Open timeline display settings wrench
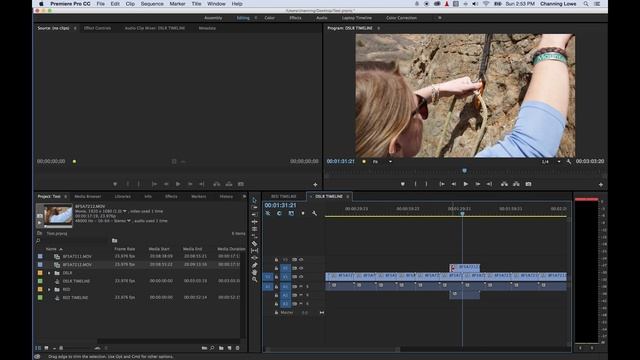This screenshot has height=360, width=640. coord(314,213)
